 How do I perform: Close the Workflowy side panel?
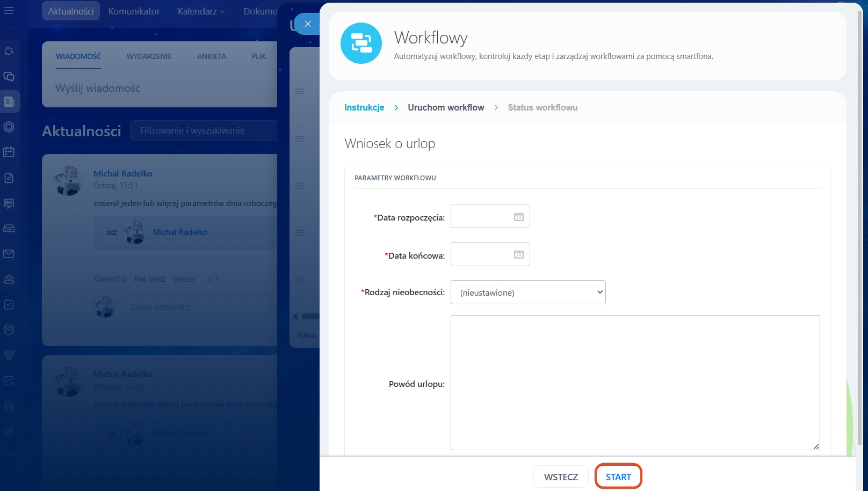tap(308, 24)
